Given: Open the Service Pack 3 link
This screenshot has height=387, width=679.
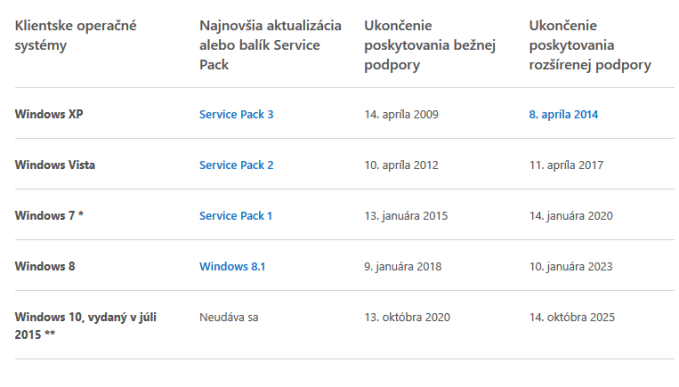Looking at the screenshot, I should pos(236,114).
